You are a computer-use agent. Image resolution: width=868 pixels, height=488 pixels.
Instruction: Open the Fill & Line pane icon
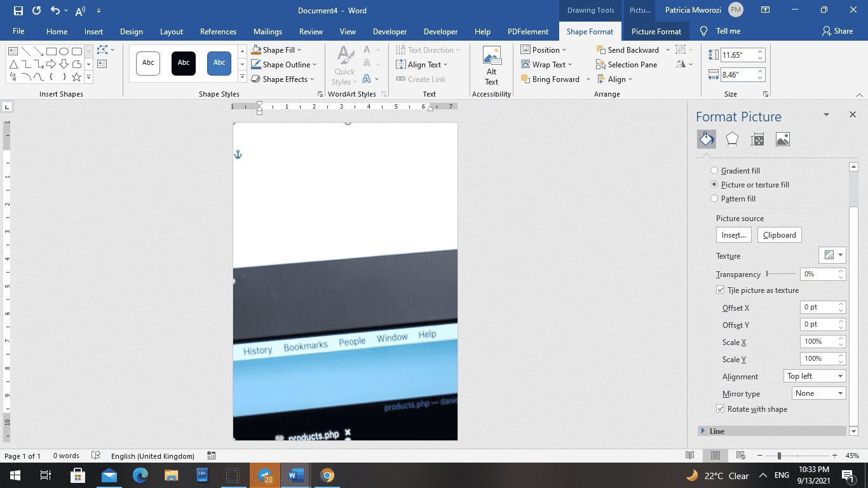706,139
